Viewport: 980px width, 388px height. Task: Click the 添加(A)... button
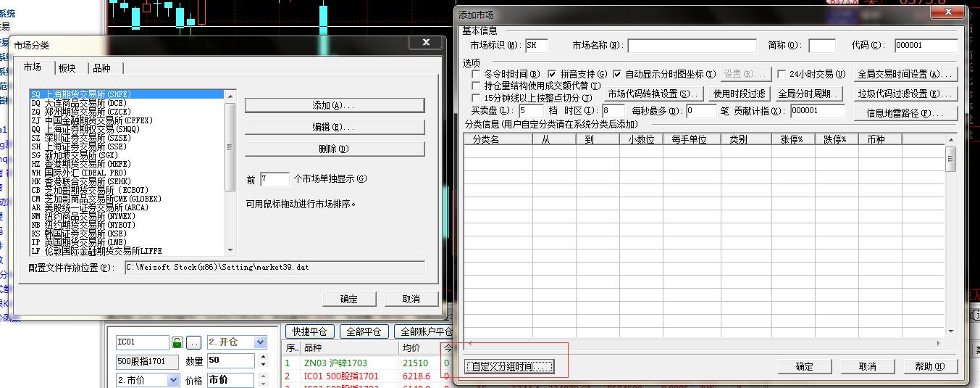334,106
